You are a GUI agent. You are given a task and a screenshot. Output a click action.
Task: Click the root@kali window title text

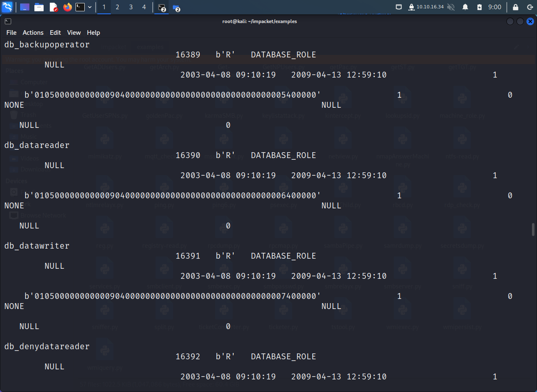click(x=260, y=21)
